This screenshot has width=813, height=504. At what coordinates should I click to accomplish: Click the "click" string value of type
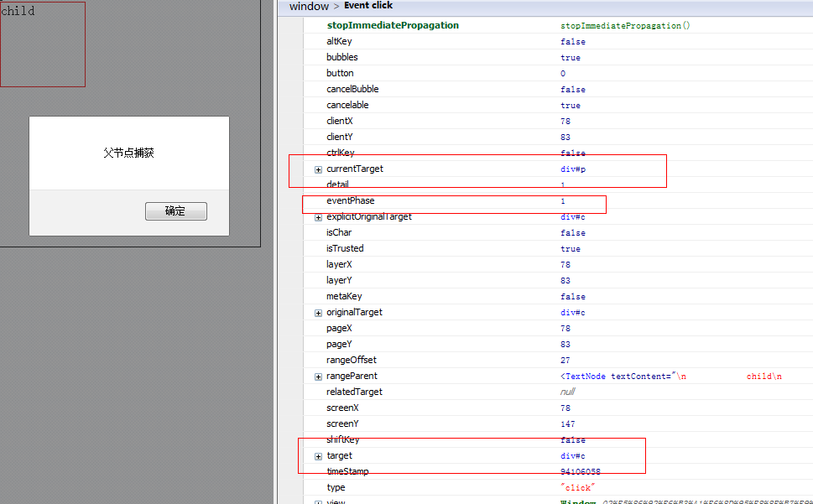tap(578, 488)
